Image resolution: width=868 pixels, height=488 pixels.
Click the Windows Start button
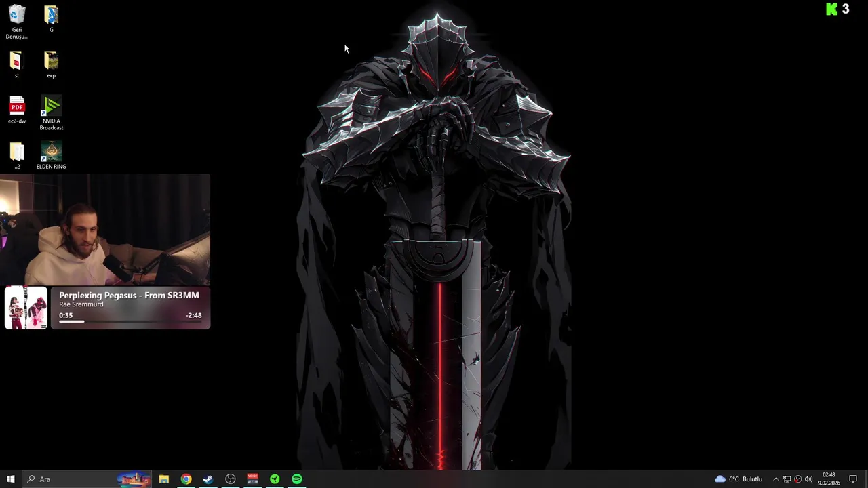10,479
